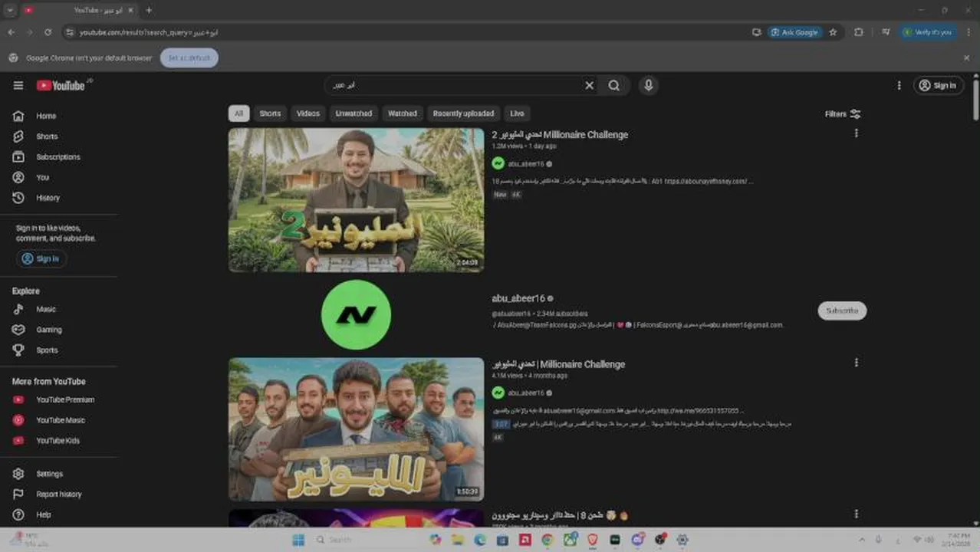Open the Chrome three-dot menu

point(968,32)
